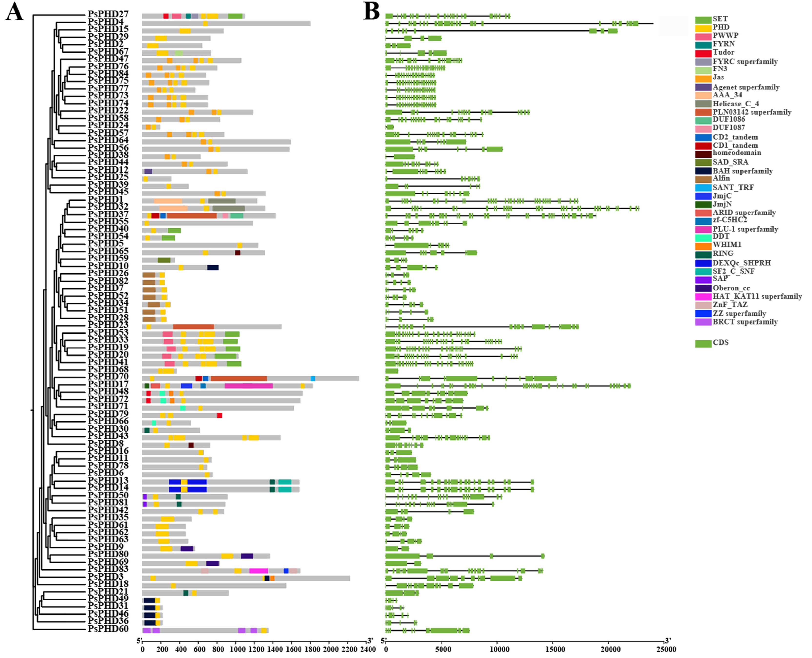Image resolution: width=812 pixels, height=658 pixels.
Task: Click the Helicase_C_4 legend label
Action: [735, 104]
